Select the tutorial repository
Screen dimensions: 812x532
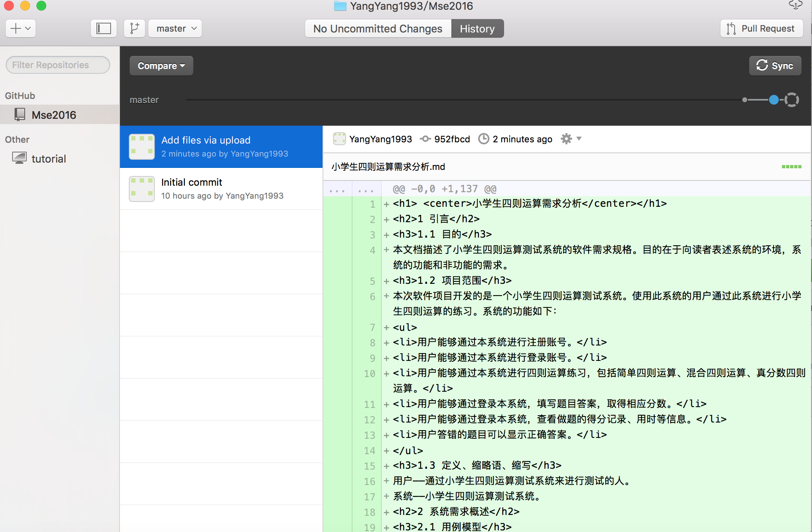pos(60,159)
